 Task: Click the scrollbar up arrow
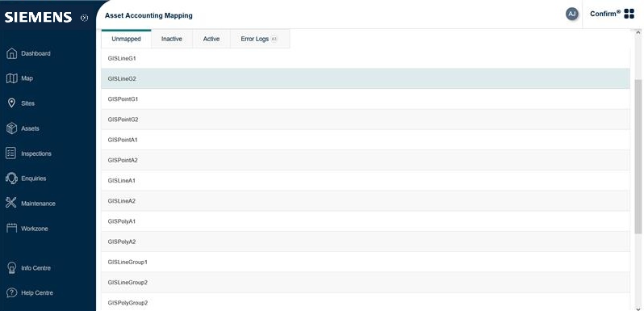638,32
